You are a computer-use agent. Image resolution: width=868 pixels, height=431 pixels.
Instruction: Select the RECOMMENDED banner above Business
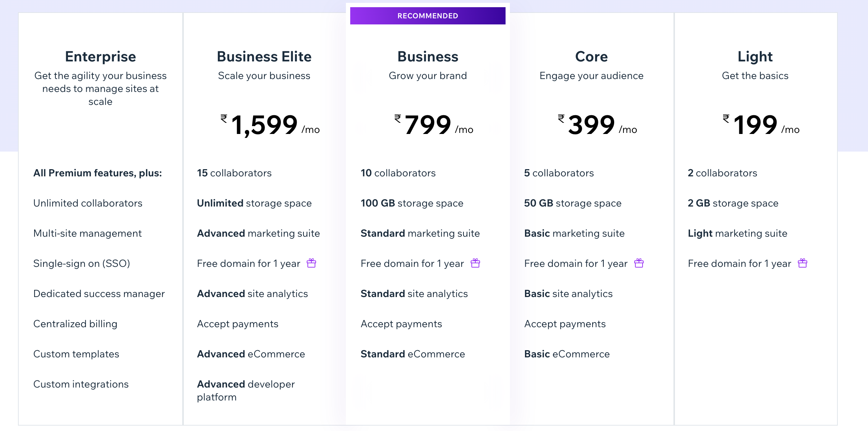[428, 15]
